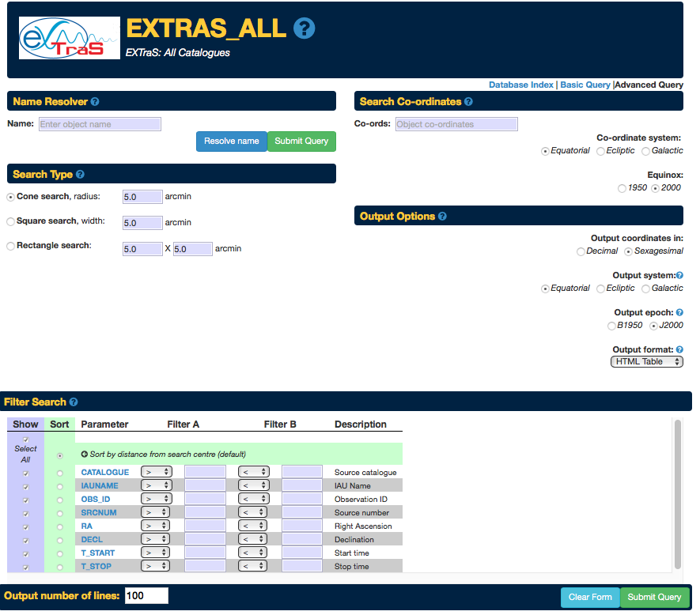The image size is (700, 615).
Task: Toggle the Select All checkbox
Action: (25, 440)
